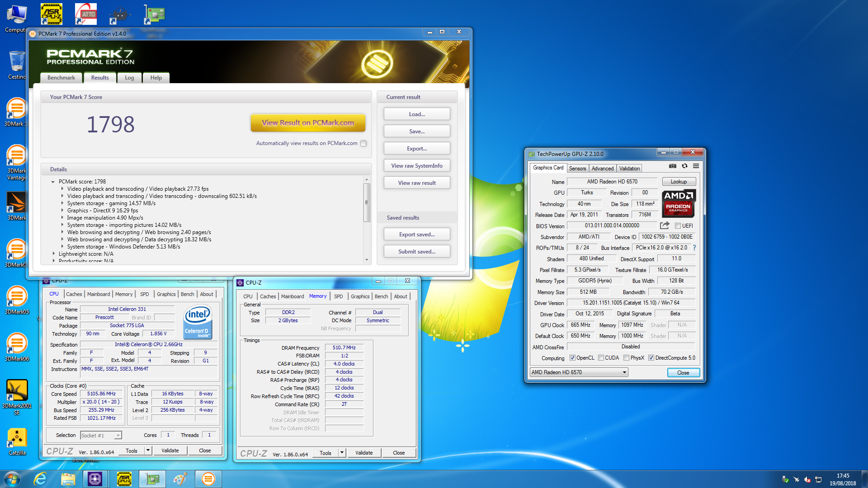Open 3DMark2001 SE desktop shortcut
The width and height of the screenshot is (868, 488).
tap(17, 397)
